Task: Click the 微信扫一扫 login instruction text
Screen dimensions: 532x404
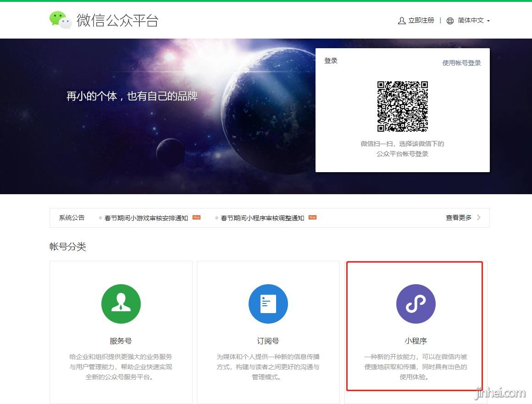Action: [x=402, y=149]
